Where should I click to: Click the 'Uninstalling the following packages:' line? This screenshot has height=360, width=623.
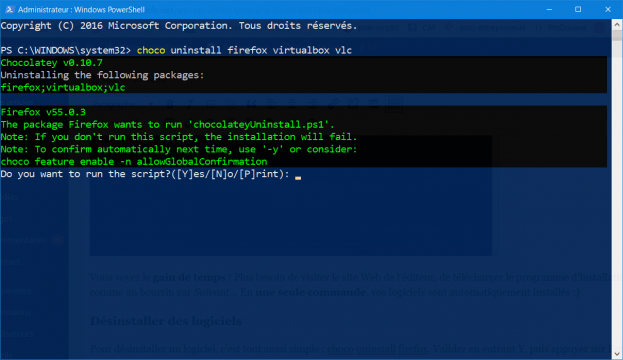click(x=102, y=75)
